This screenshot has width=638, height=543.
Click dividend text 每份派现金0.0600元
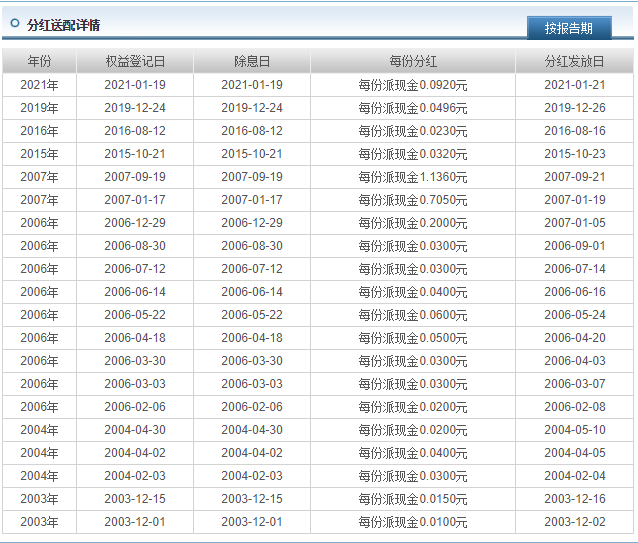point(413,315)
